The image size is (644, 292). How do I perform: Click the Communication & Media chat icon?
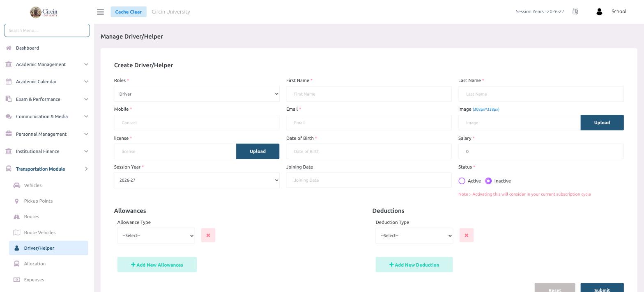click(9, 116)
